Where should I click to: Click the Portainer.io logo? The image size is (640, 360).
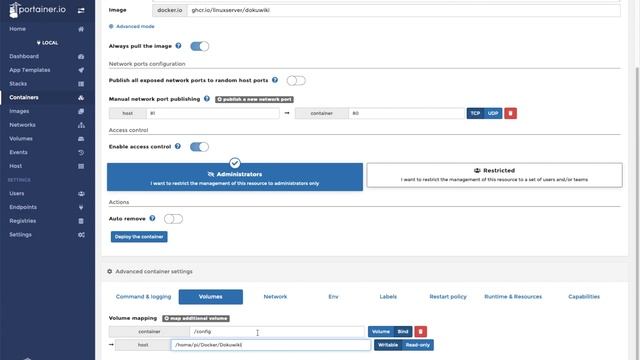(x=37, y=10)
